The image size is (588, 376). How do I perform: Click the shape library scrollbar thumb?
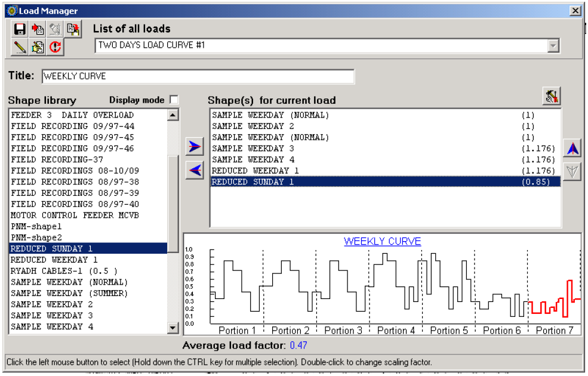coord(173,204)
